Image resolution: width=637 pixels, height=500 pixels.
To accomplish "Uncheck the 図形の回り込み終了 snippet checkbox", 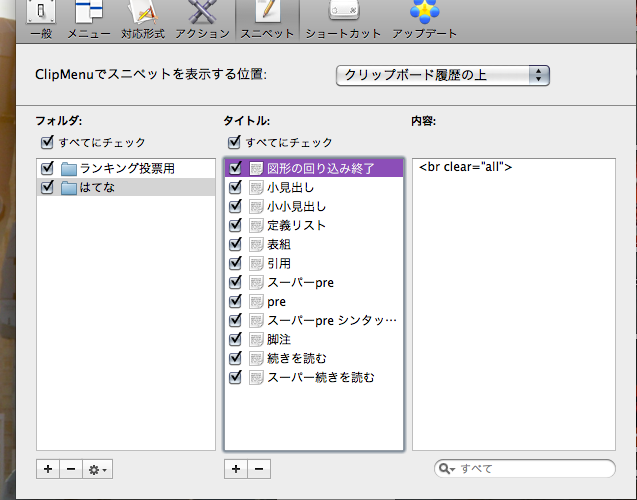I will 235,168.
